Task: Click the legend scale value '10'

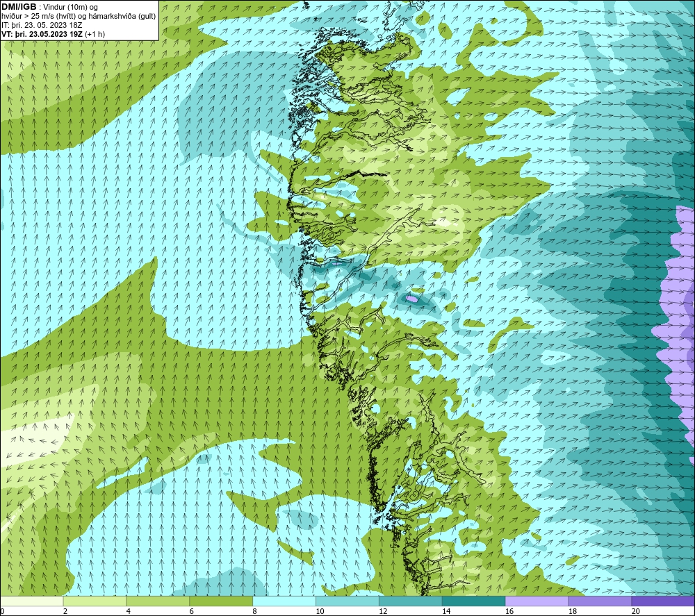Action: [x=320, y=611]
